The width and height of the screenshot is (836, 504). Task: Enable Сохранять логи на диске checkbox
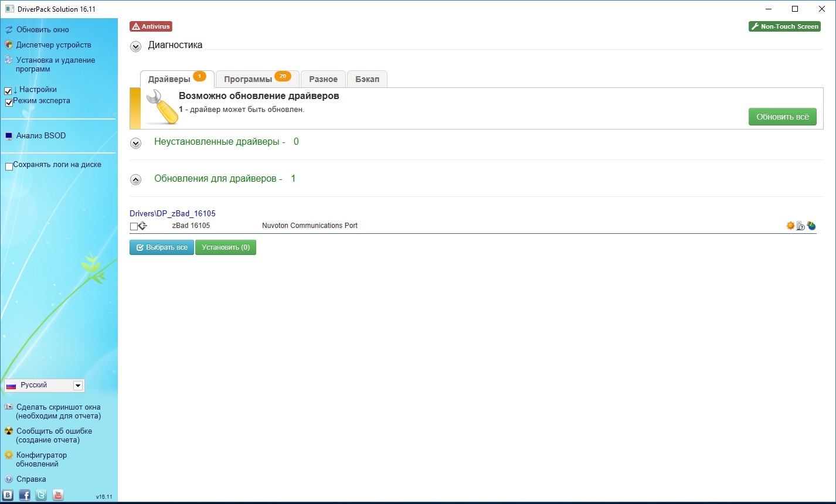click(9, 166)
